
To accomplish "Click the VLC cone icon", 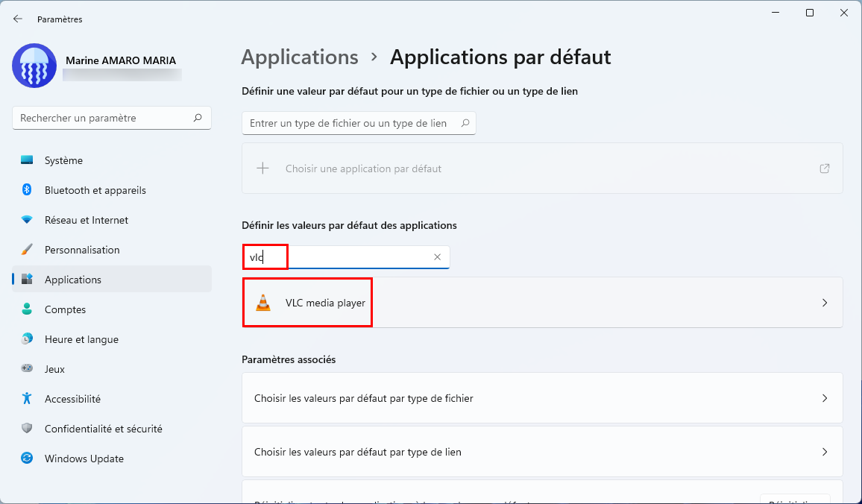I will [x=263, y=302].
